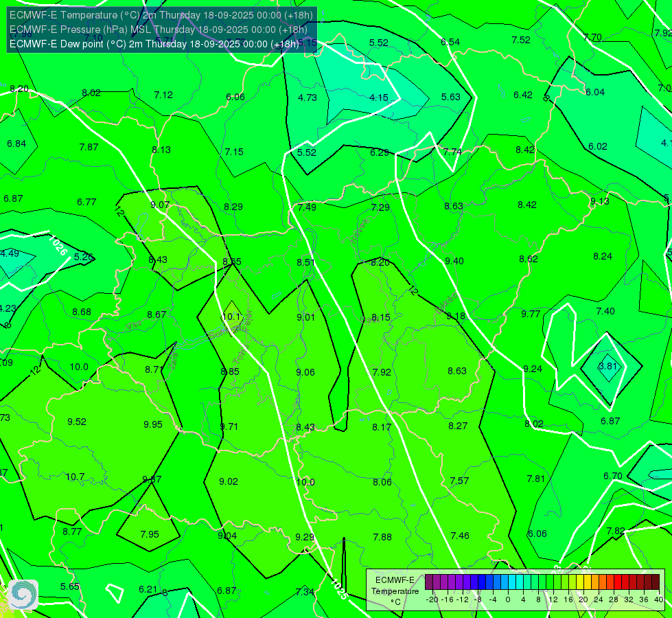
Task: Click the 7.74 temperature value
Action: [x=452, y=152]
